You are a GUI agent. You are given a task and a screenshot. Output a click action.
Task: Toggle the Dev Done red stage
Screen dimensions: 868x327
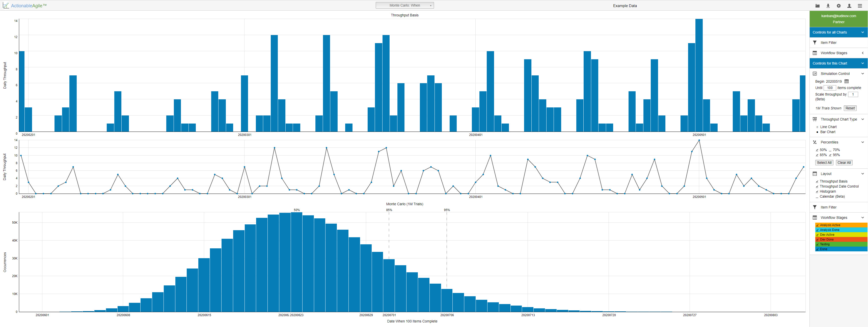pos(841,240)
